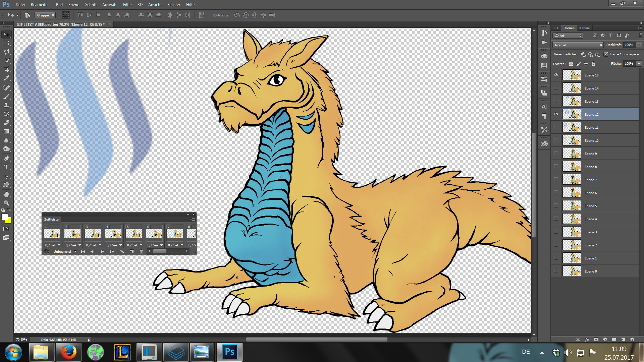Screen dimensions: 644x362
Task: Select the Blur tool
Action: (x=6, y=140)
